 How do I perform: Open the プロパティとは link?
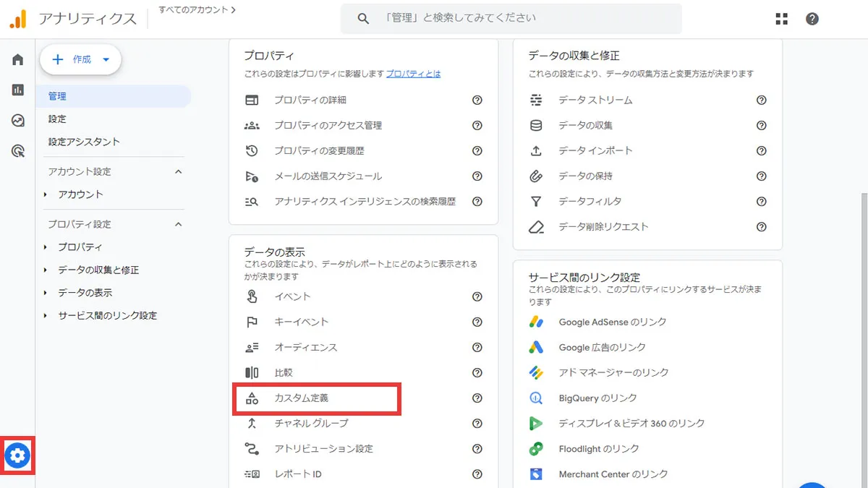coord(413,74)
